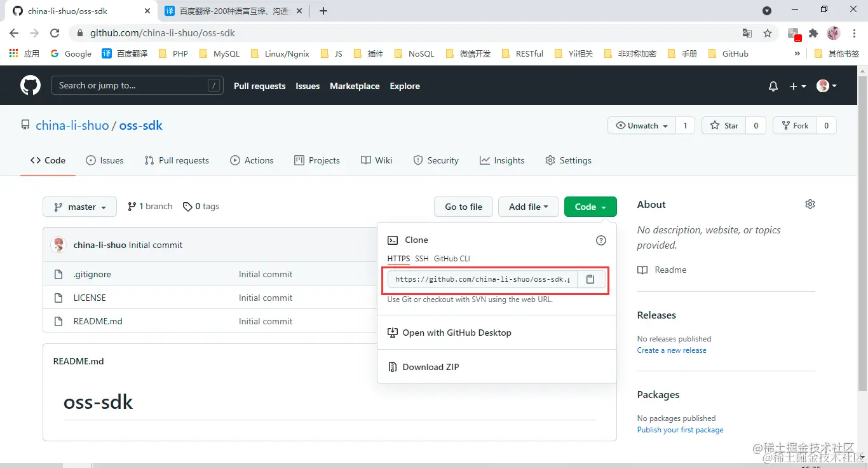Open the README.md file in list
This screenshot has width=868, height=468.
98,321
